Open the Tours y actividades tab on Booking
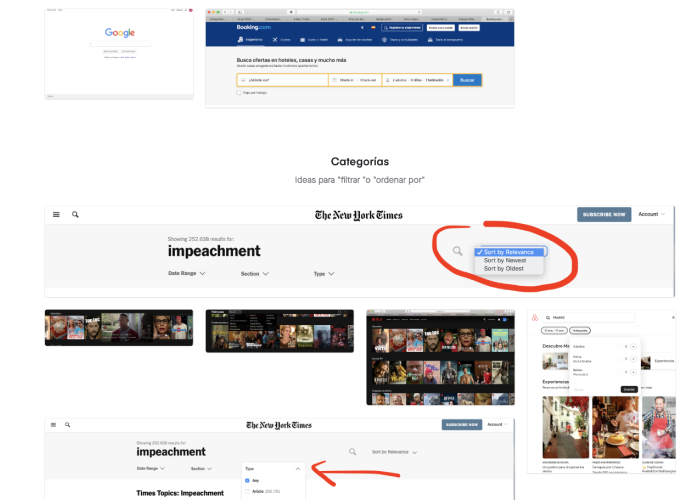 pos(400,40)
